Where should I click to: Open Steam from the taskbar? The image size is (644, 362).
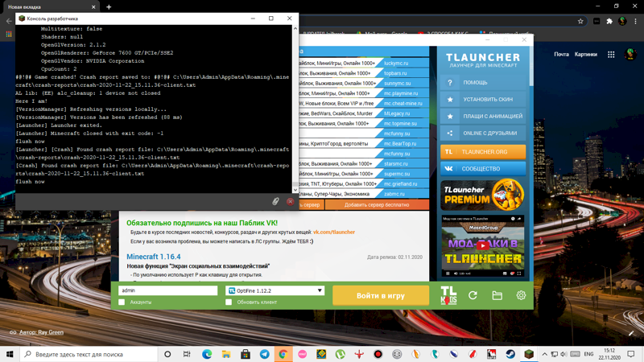(x=510, y=354)
